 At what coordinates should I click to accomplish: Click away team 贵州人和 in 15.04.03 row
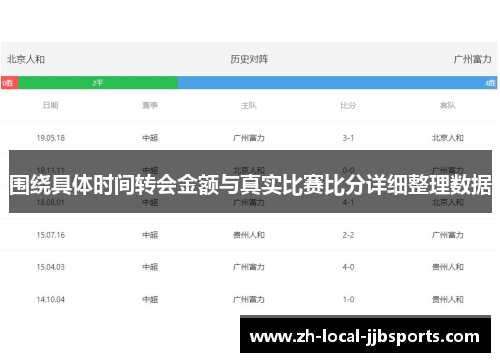coord(448,267)
